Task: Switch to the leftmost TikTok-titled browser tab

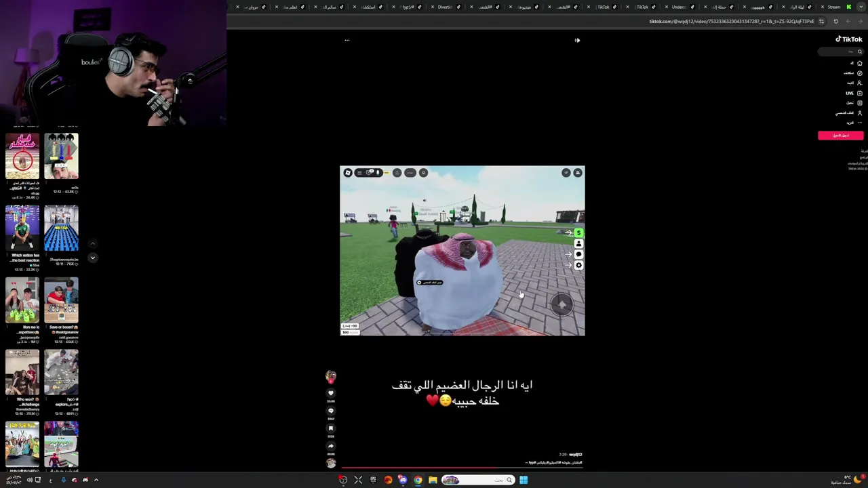Action: coord(601,7)
